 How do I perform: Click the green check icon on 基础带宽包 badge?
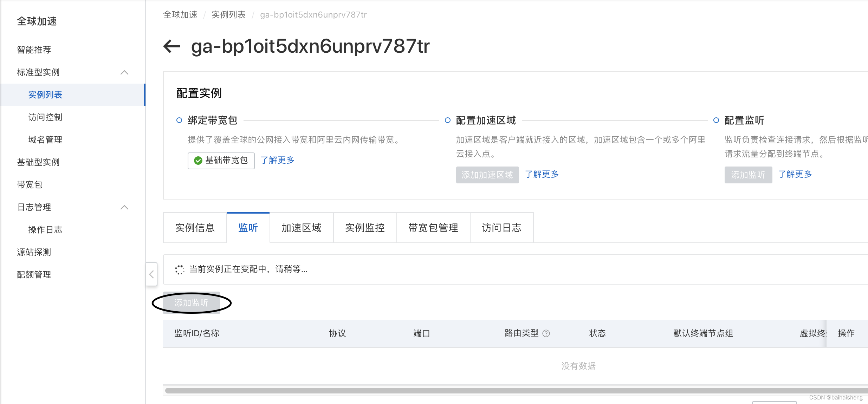(198, 161)
